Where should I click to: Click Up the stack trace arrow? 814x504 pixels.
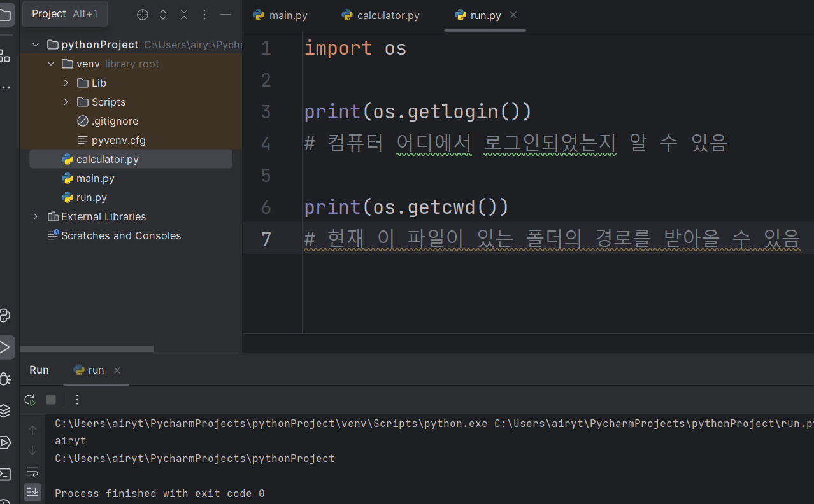32,430
